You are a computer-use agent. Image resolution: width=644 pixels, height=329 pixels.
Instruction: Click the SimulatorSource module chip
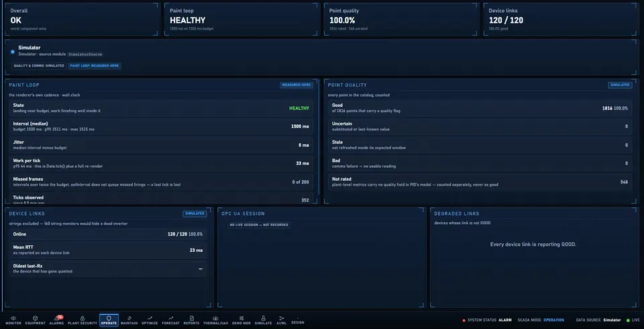tap(85, 54)
